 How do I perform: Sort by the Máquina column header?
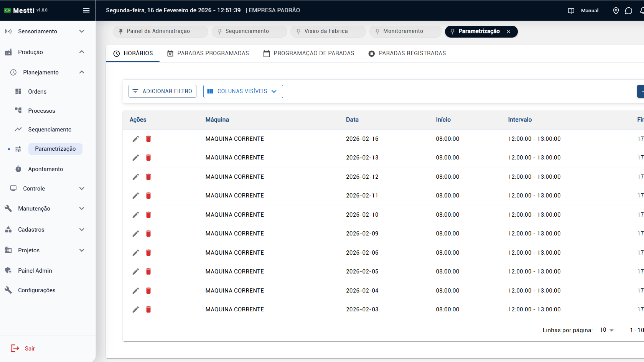pos(217,120)
